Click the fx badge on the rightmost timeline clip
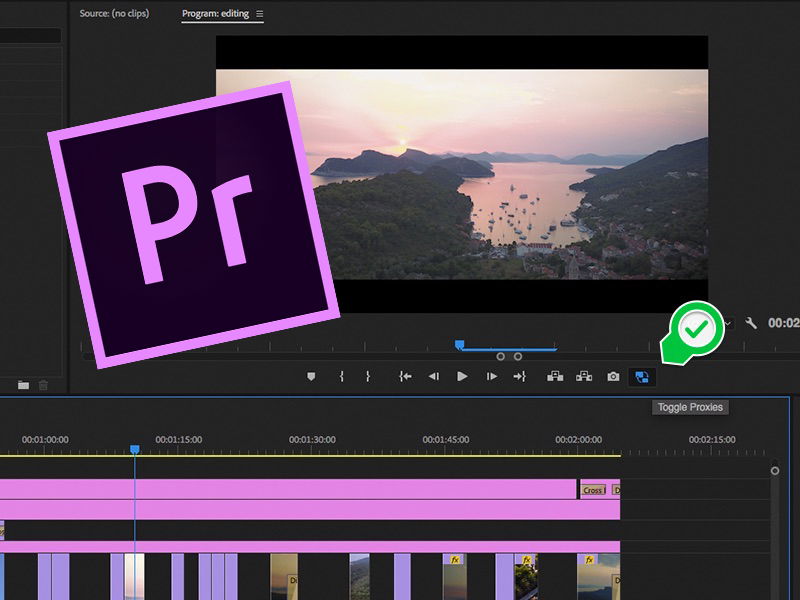 [x=589, y=560]
